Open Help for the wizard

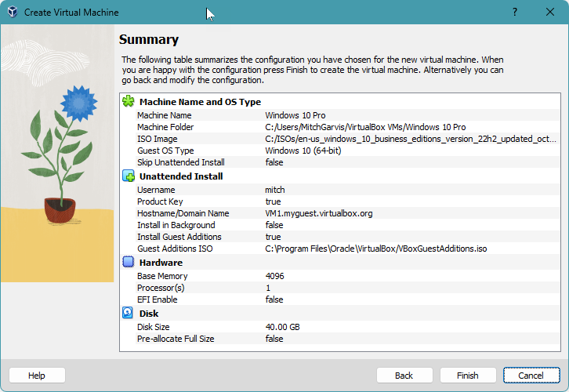(x=37, y=376)
